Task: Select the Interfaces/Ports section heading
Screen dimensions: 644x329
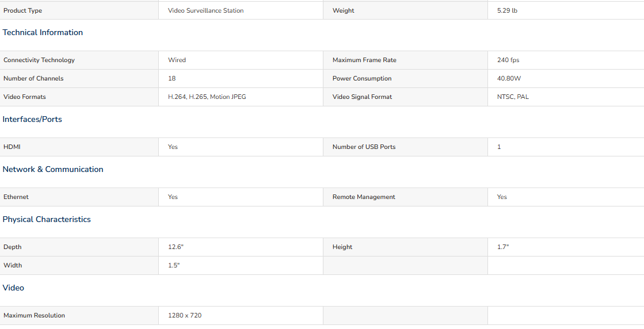Action: [32, 120]
